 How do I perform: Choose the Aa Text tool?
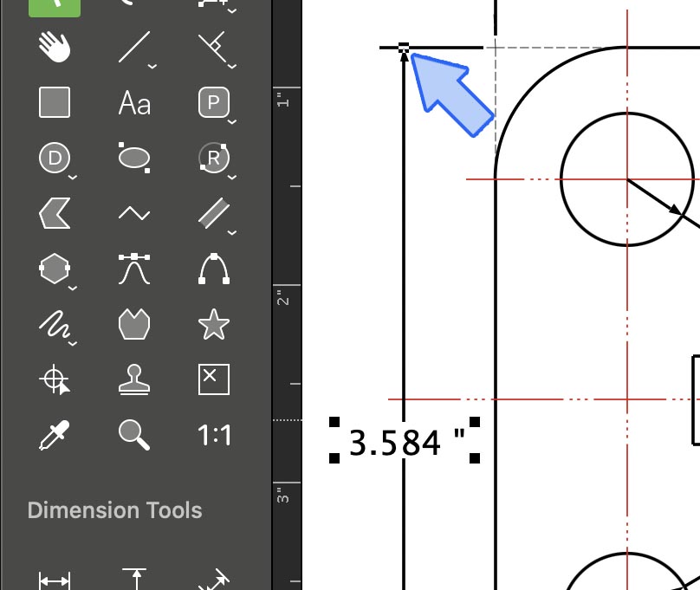pyautogui.click(x=134, y=104)
